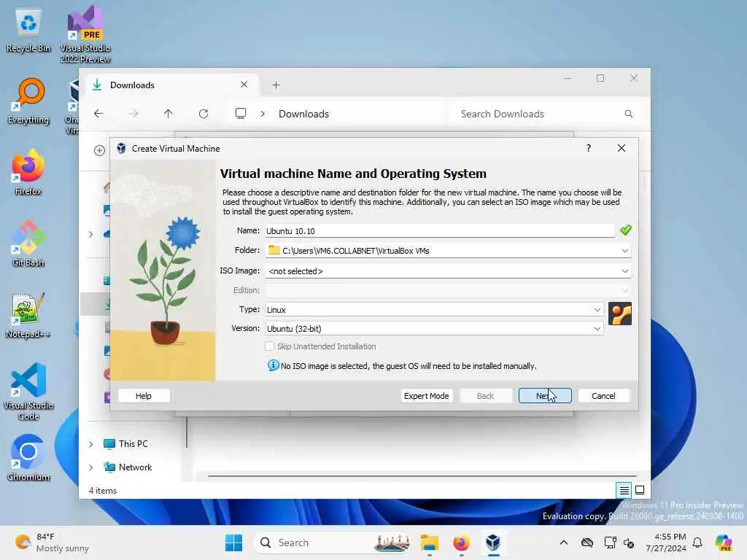Screen dimensions: 747x560
Task: Open File Explorer from the taskbar
Action: coord(429,542)
